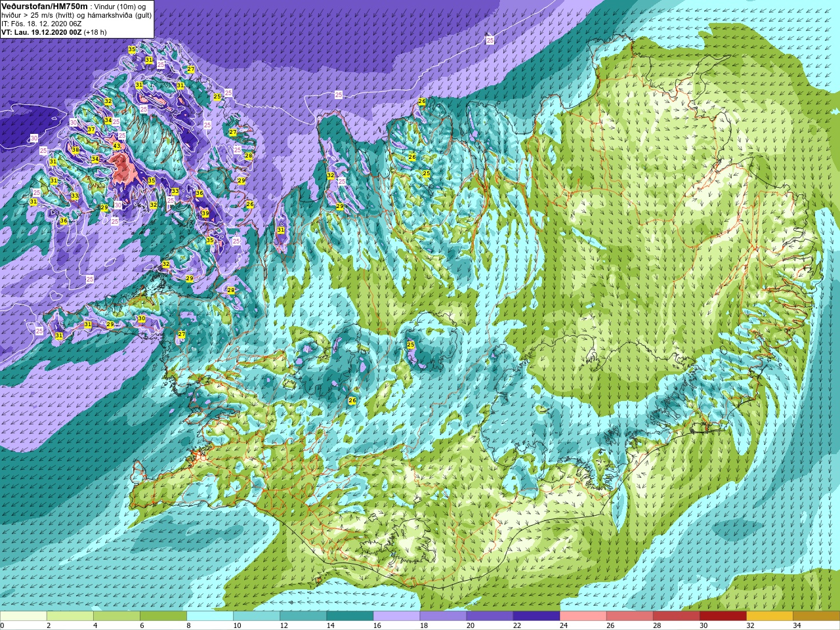Click the 16–18 m/s lavender legend swatch
The width and height of the screenshot is (840, 630).
[x=396, y=616]
